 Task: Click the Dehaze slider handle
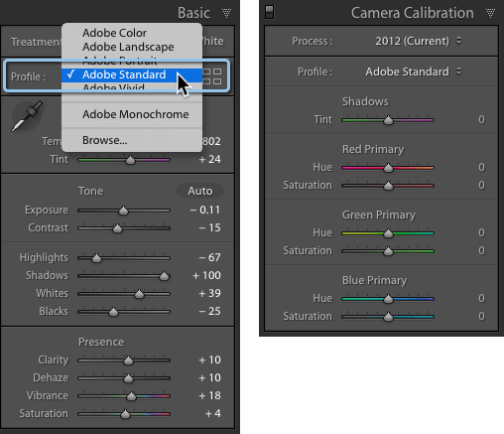(x=128, y=378)
